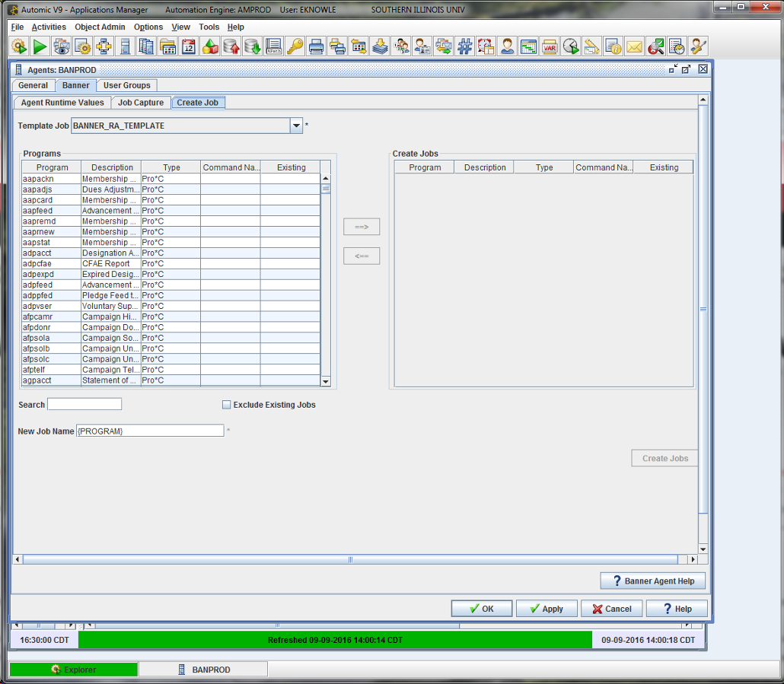Click the gold key toolbar icon
Screen dimensions: 784x684
295,47
